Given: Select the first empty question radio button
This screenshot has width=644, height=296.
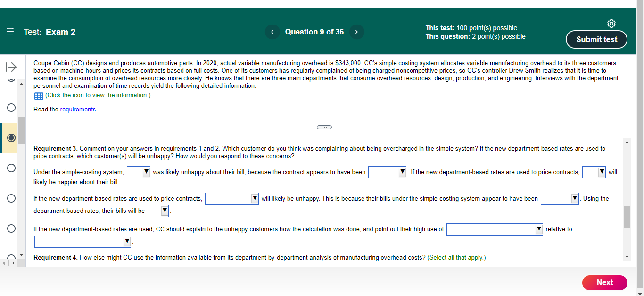Looking at the screenshot, I should (x=11, y=108).
